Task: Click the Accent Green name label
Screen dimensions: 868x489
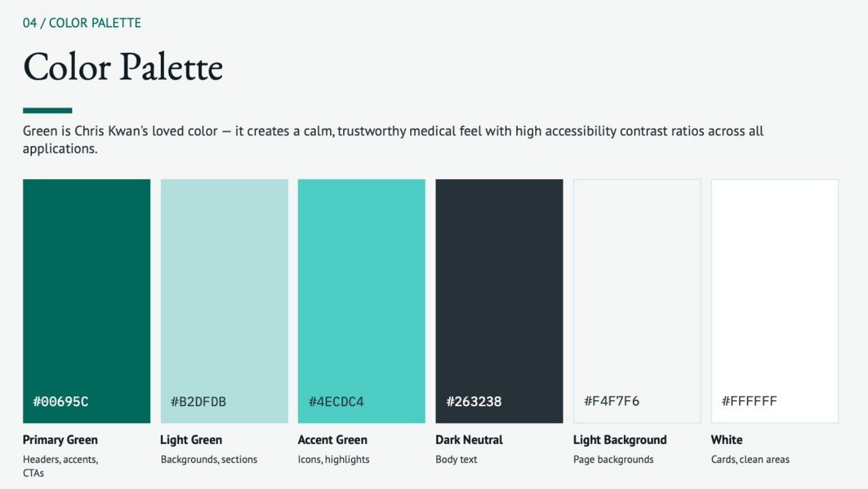Action: point(332,440)
